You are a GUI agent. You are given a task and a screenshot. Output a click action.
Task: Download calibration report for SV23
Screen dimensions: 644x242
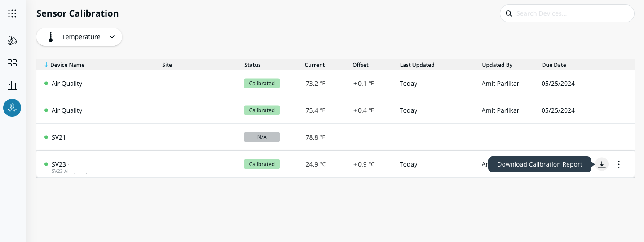(x=602, y=164)
